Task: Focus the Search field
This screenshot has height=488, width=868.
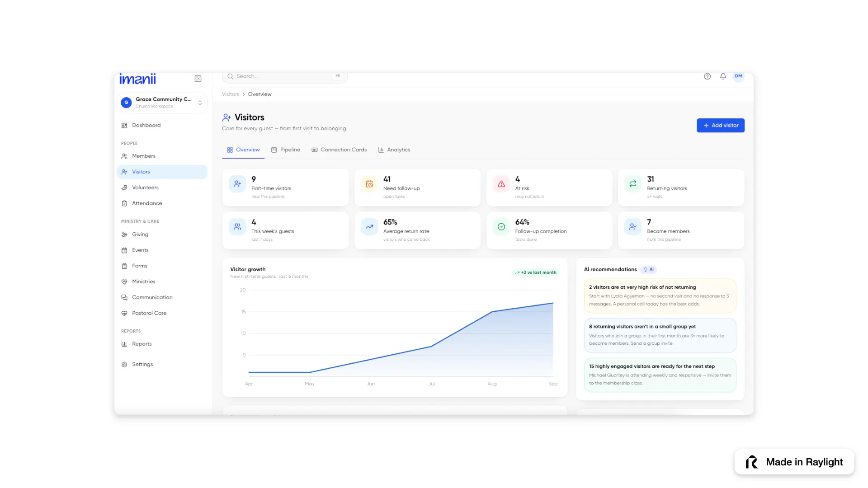Action: pyautogui.click(x=285, y=76)
